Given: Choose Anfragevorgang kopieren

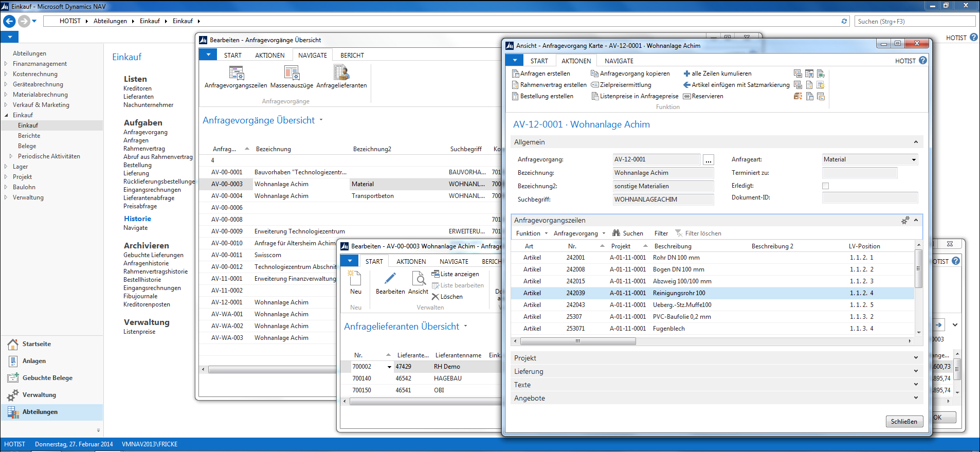Looking at the screenshot, I should [630, 74].
